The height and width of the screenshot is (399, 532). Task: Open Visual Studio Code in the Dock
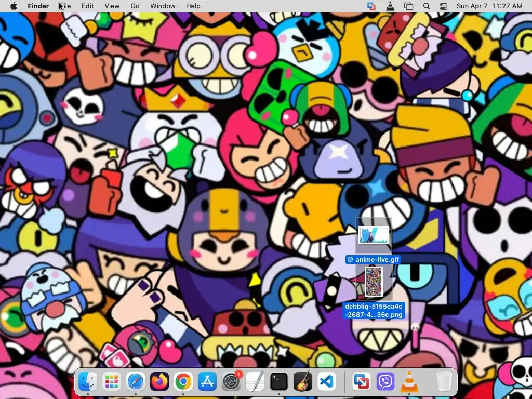[x=326, y=381]
